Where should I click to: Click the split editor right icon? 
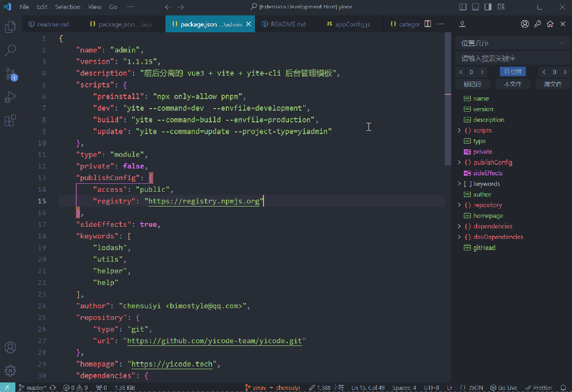tap(428, 24)
